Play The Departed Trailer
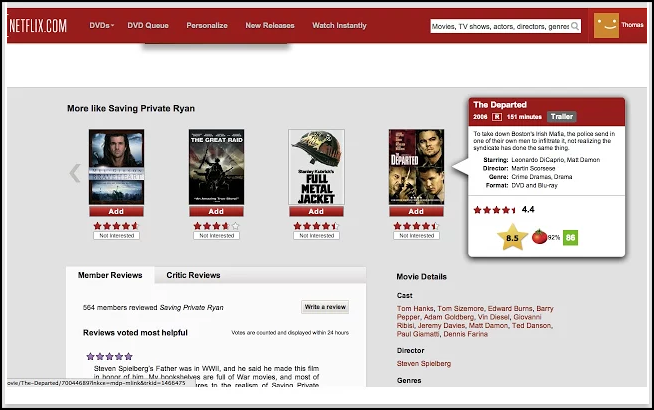The image size is (654, 410). click(561, 117)
